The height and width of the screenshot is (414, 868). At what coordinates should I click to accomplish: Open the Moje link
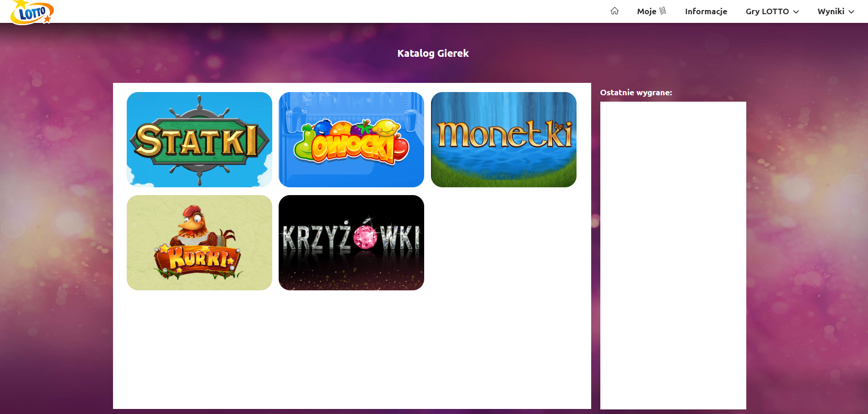click(x=646, y=11)
